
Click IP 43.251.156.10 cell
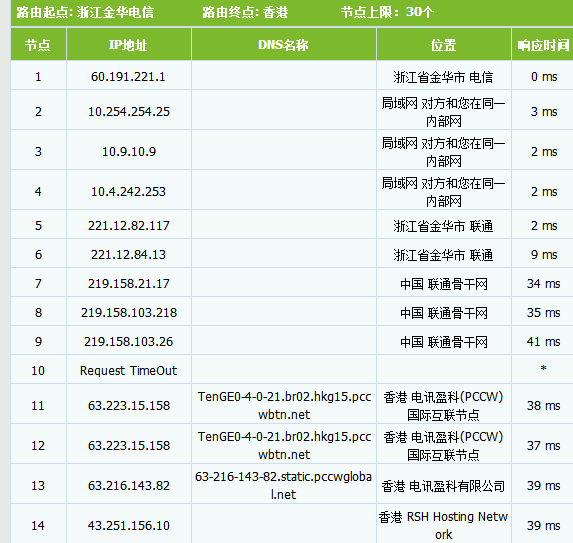[x=129, y=525]
